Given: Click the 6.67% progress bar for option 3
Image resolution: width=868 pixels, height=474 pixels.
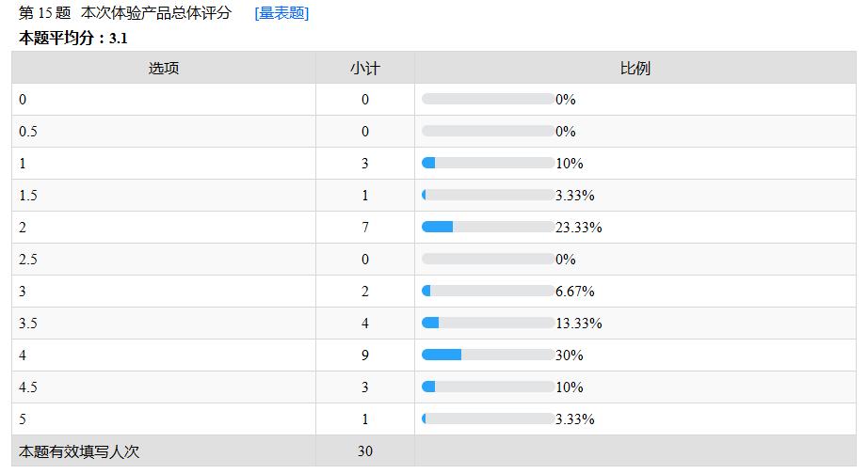Looking at the screenshot, I should pos(488,291).
